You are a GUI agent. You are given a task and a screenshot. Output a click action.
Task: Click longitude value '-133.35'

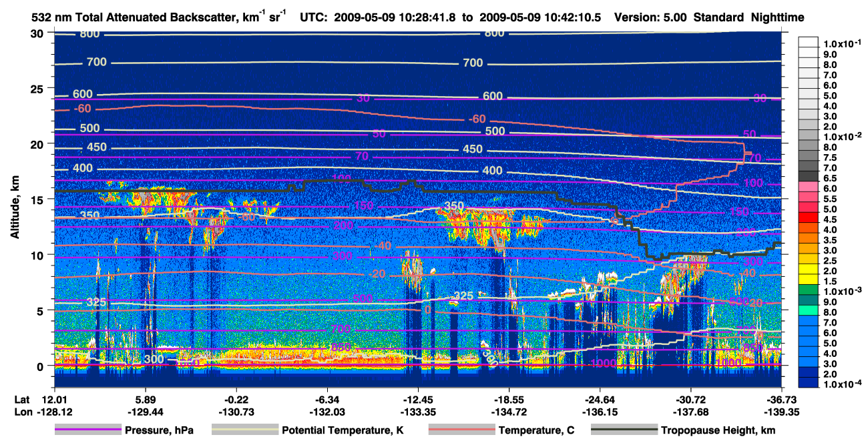[418, 412]
